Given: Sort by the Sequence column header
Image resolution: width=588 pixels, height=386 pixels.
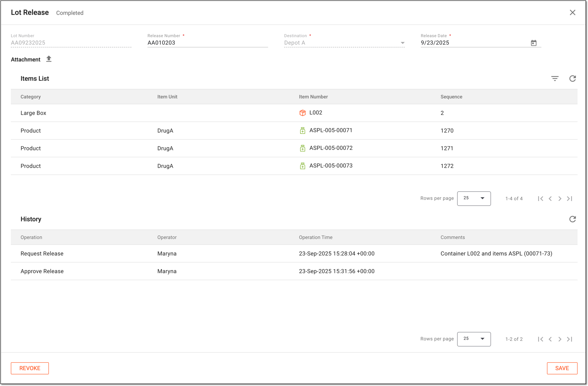Looking at the screenshot, I should coord(451,97).
